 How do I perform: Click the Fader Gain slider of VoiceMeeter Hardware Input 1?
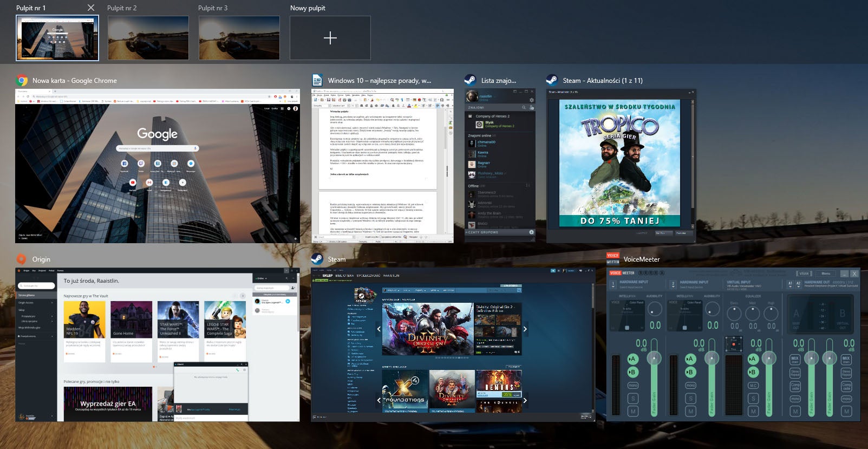coord(654,378)
